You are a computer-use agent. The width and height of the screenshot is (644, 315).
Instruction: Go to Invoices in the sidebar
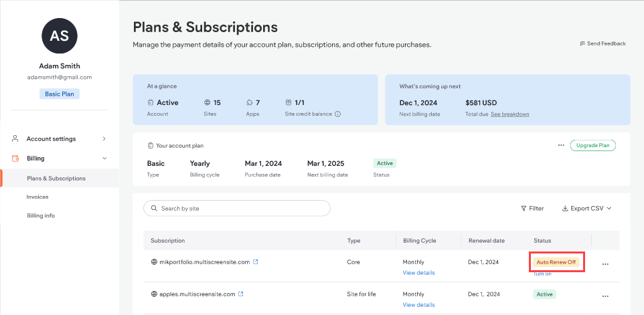pos(37,197)
